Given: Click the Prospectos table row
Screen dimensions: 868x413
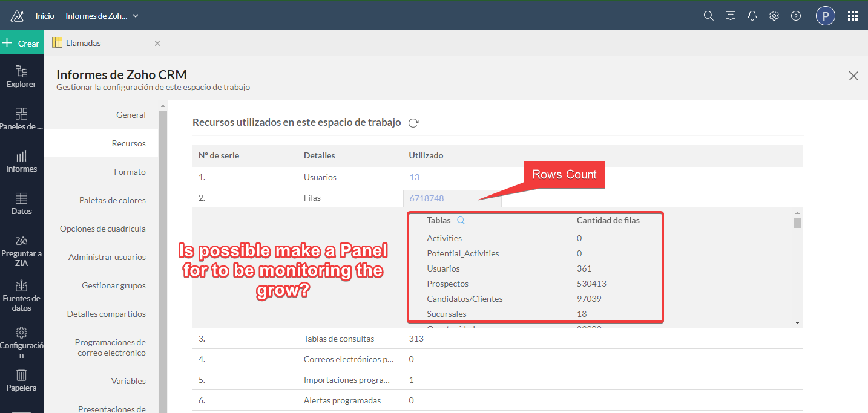Looking at the screenshot, I should click(536, 284).
